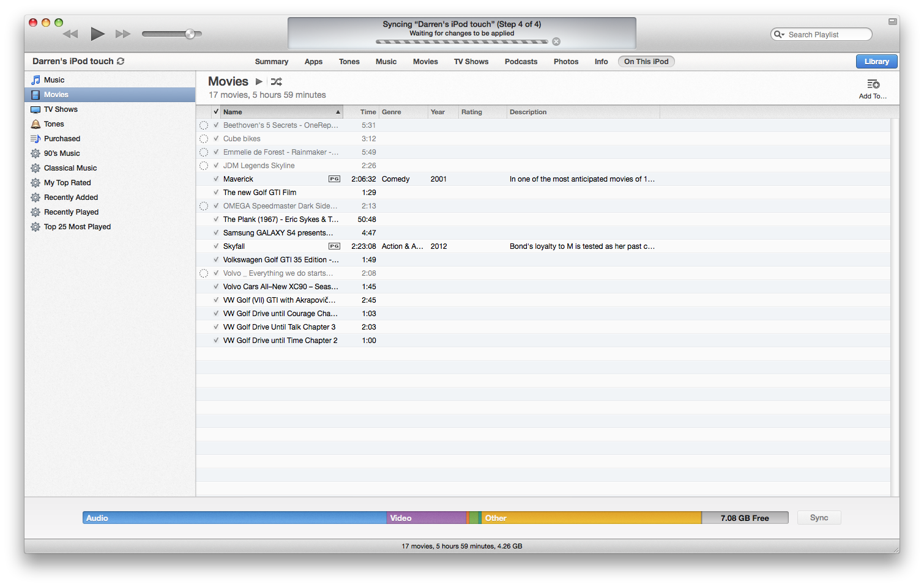Sort by the Name column header

(281, 112)
